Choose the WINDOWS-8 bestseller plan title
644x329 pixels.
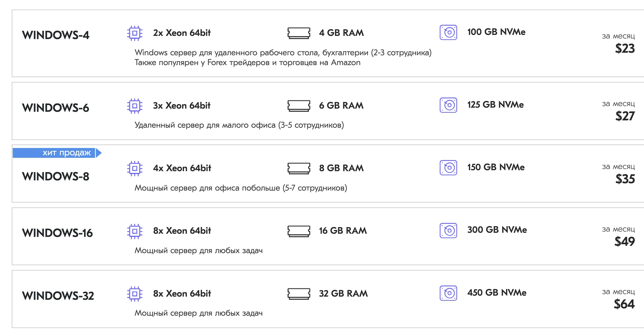(56, 176)
